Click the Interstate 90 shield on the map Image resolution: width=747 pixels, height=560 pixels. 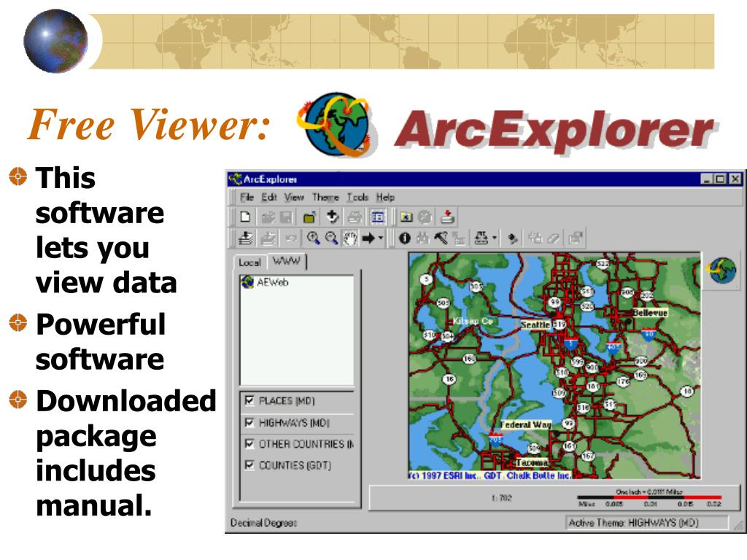(648, 334)
